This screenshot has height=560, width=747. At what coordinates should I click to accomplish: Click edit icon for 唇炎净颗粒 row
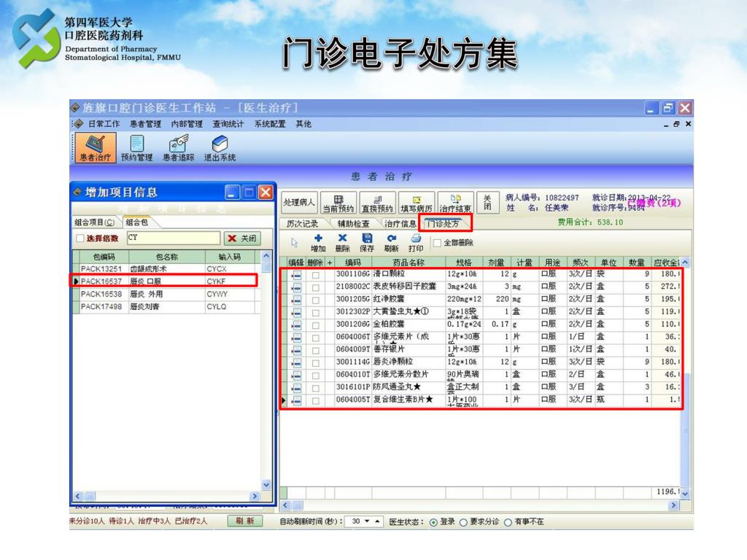point(297,363)
